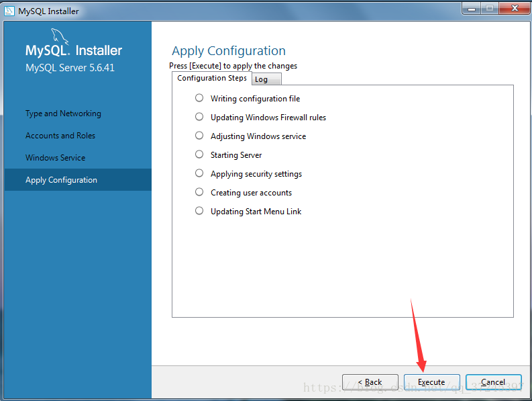Click the MySQL dolphin logo
The image size is (532, 401).
[x=60, y=36]
